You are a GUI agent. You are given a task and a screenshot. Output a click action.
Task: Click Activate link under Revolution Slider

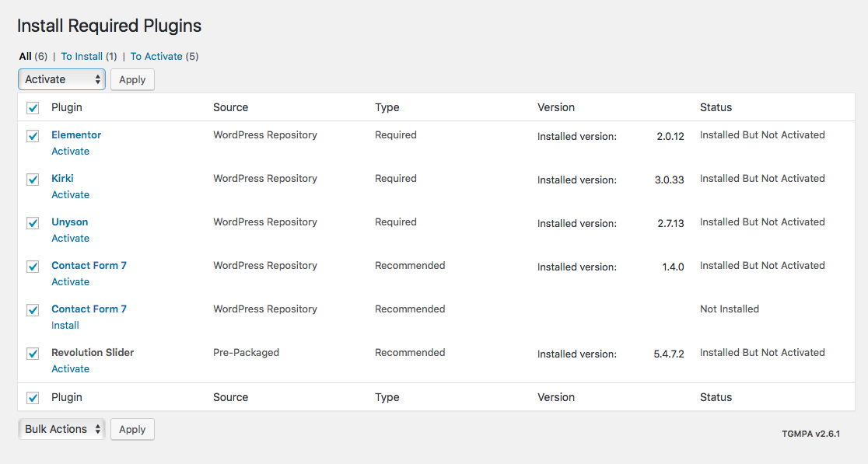(x=70, y=369)
